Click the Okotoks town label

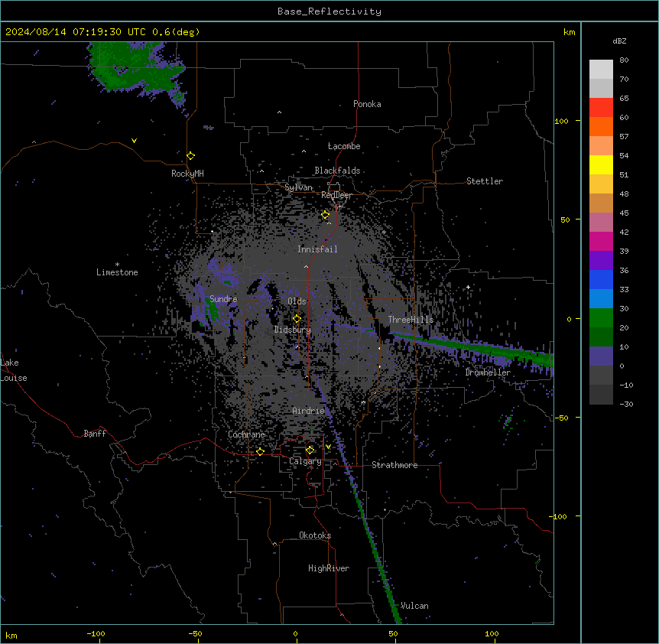pos(315,535)
